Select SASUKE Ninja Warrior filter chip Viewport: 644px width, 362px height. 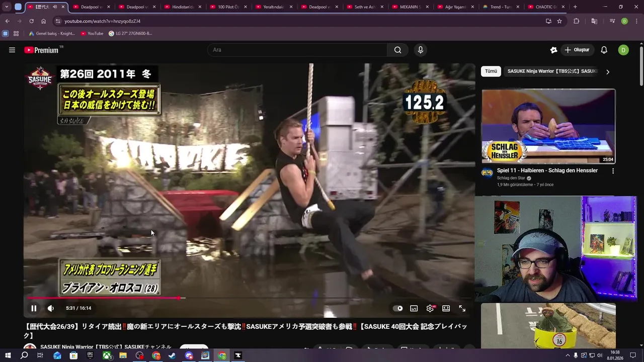tap(552, 71)
